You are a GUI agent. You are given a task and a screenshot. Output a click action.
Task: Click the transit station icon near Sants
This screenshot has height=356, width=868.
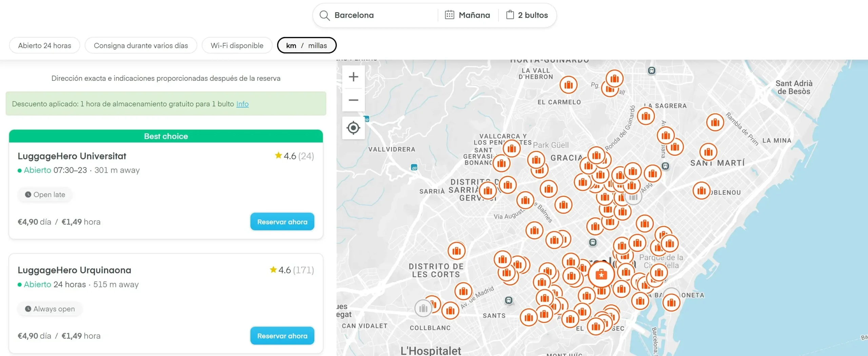pyautogui.click(x=509, y=300)
